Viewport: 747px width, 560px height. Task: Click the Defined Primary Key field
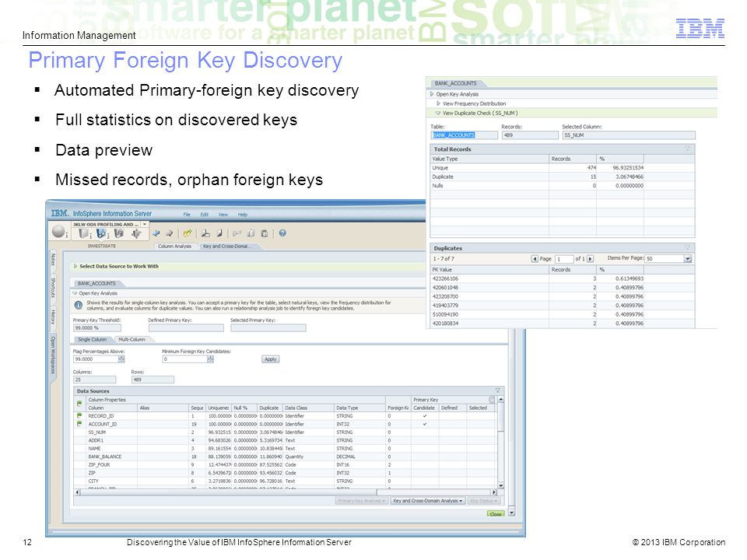tap(186, 328)
